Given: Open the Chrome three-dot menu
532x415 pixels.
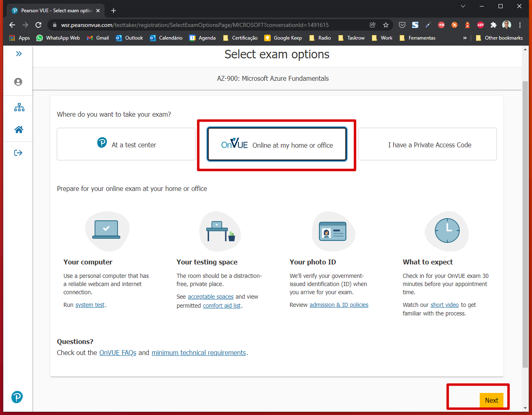Looking at the screenshot, I should [x=520, y=25].
